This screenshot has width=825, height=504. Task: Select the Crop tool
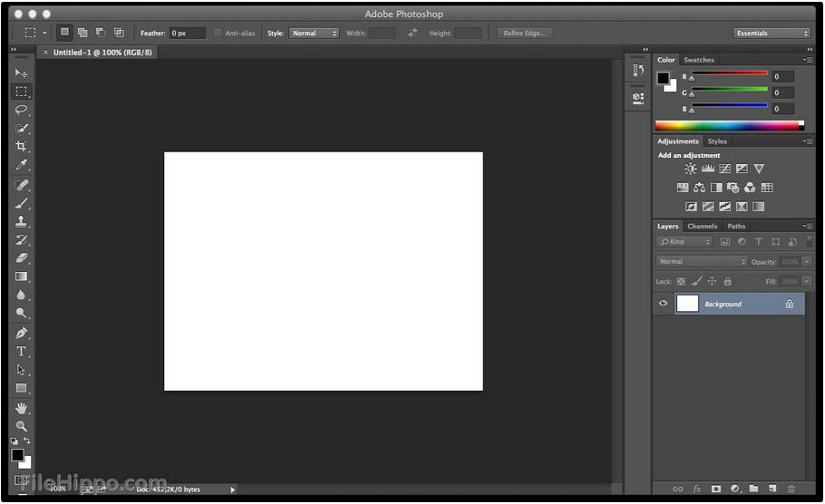click(x=21, y=146)
